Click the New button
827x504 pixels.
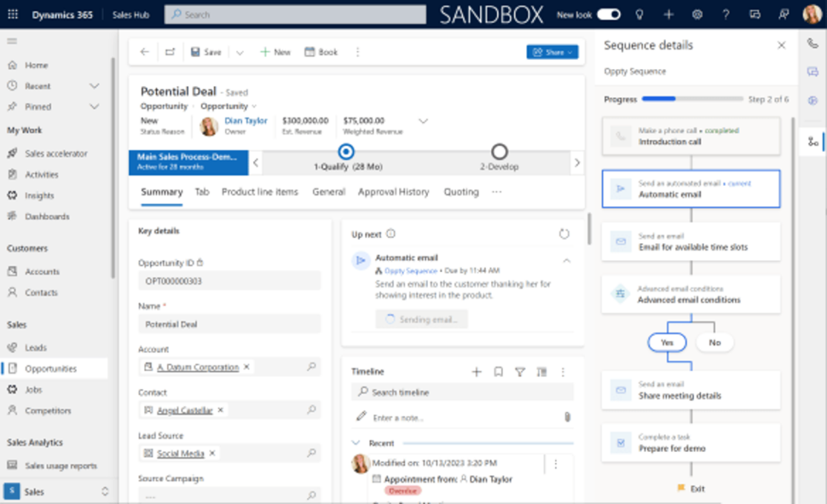point(275,52)
